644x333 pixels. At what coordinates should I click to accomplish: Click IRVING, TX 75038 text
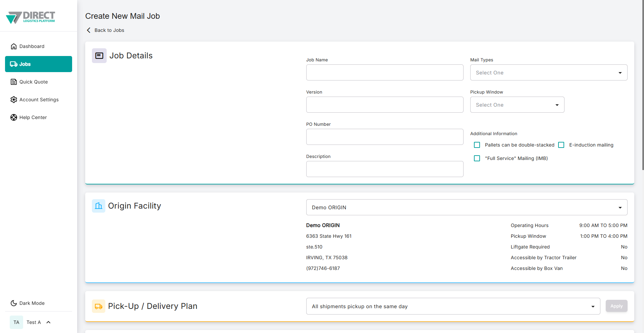(327, 258)
